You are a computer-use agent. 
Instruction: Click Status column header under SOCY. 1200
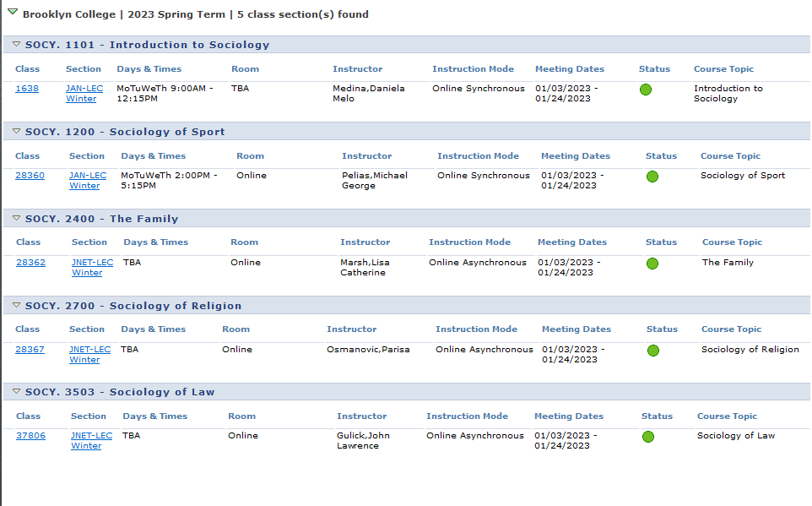661,156
